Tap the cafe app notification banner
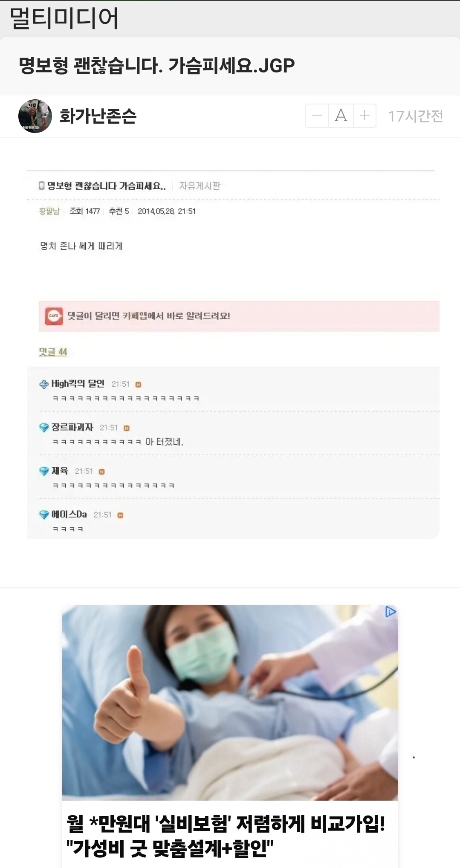 [239, 316]
